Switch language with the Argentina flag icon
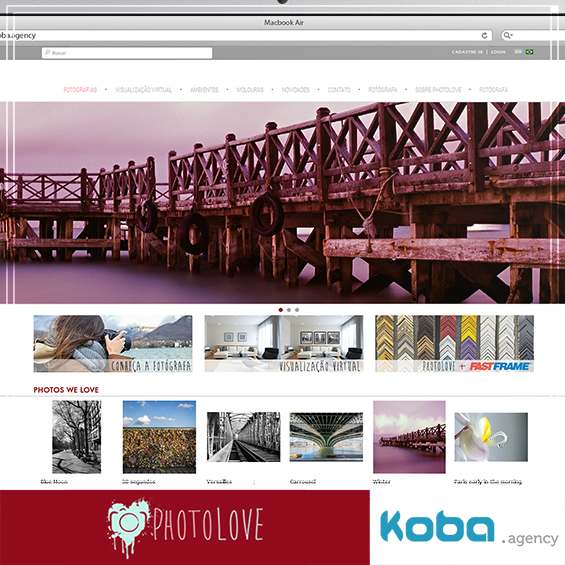Screen dimensions: 565x565 (x=518, y=52)
